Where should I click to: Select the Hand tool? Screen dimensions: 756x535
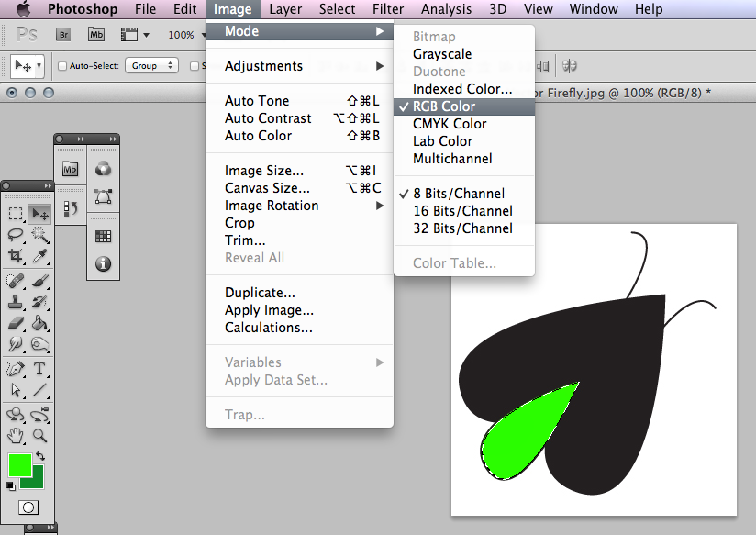click(16, 436)
